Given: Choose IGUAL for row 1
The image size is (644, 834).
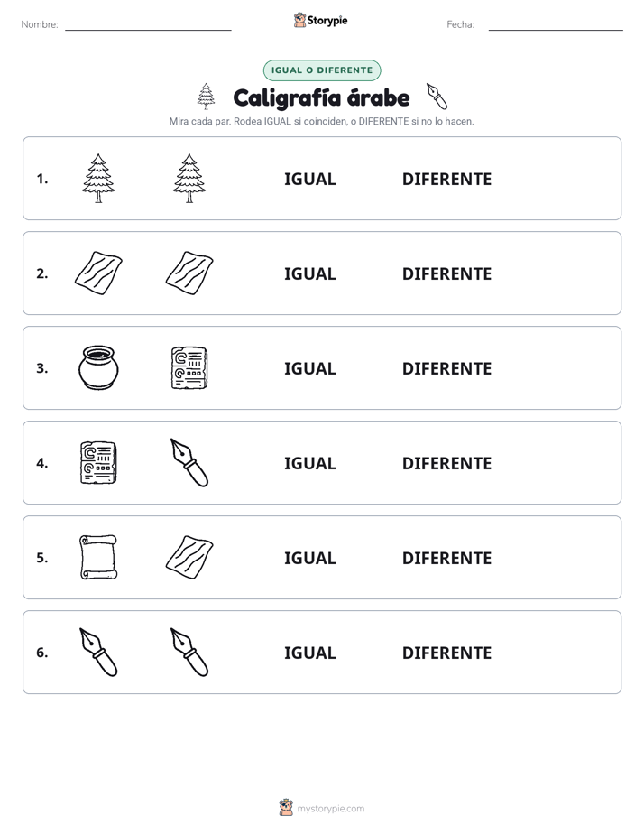Looking at the screenshot, I should [309, 180].
